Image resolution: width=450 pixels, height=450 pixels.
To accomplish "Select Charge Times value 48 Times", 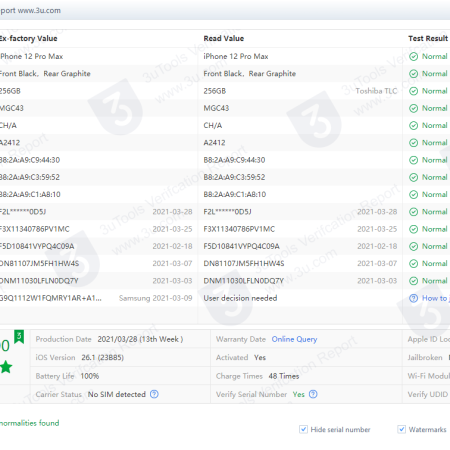I will coord(284,376).
